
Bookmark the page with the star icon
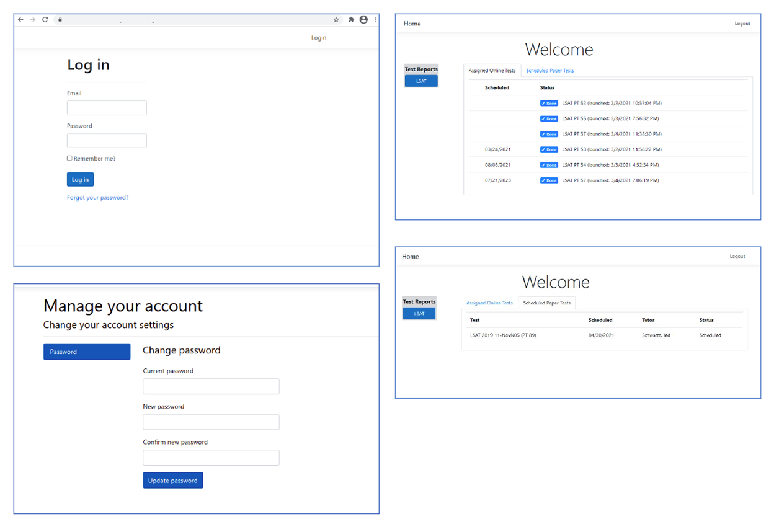click(336, 20)
